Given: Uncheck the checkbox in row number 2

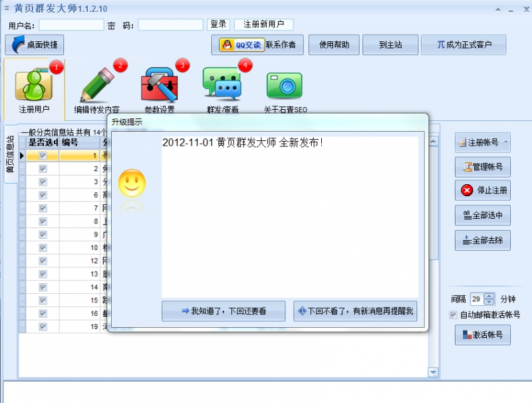Looking at the screenshot, I should coord(43,169).
